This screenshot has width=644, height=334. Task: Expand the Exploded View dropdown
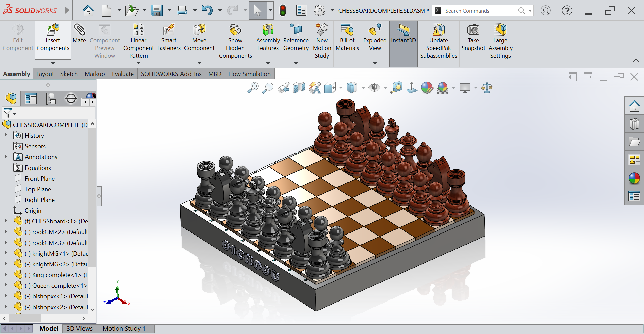click(x=375, y=63)
